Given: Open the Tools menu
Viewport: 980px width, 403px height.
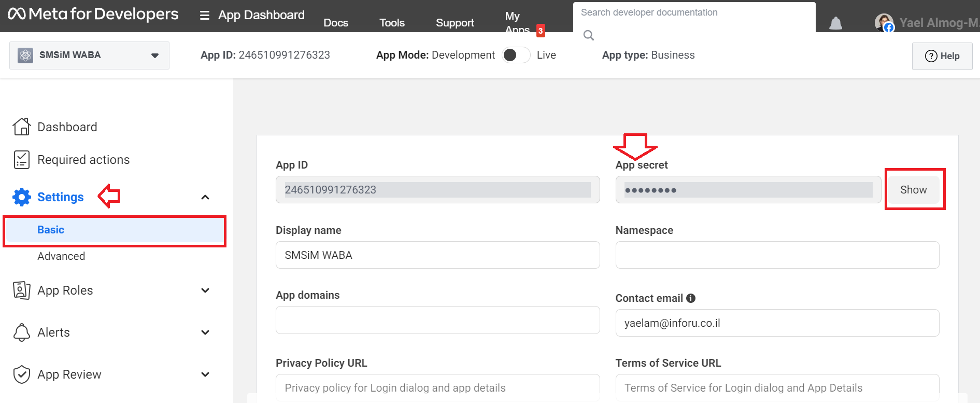Looking at the screenshot, I should tap(392, 23).
